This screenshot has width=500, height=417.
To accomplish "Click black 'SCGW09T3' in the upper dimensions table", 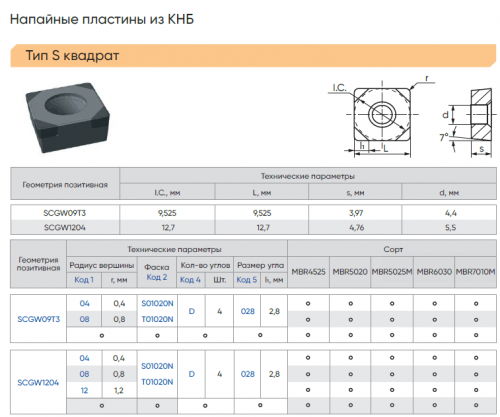I will [x=65, y=213].
